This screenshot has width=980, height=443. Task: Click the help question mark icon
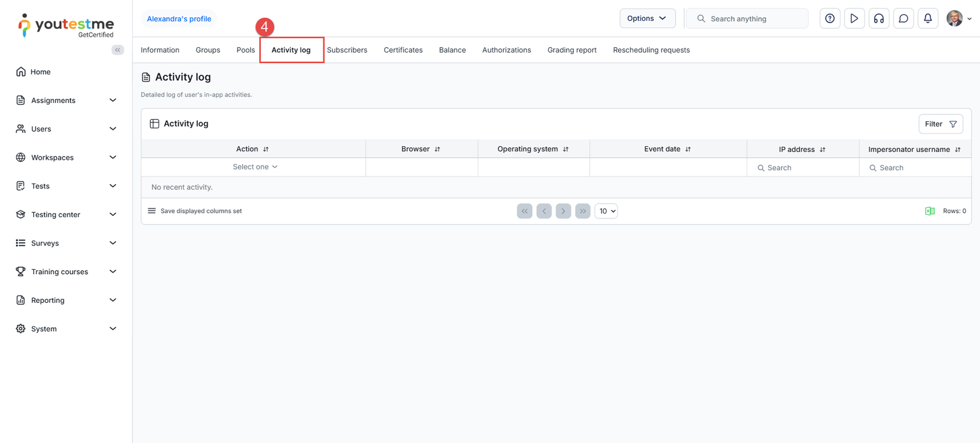pos(829,19)
